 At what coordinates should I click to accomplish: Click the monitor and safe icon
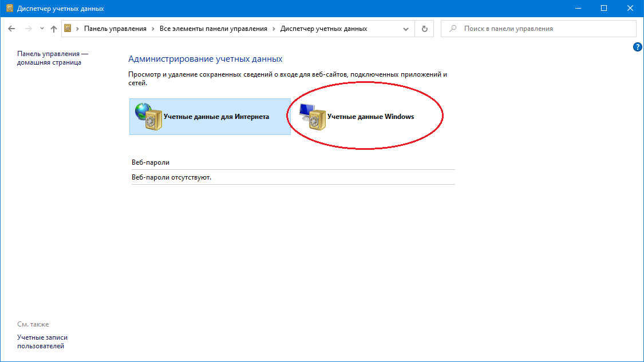pyautogui.click(x=312, y=117)
